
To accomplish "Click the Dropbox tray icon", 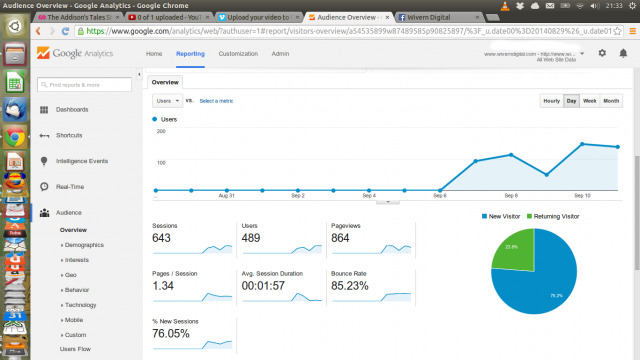I will pos(520,6).
